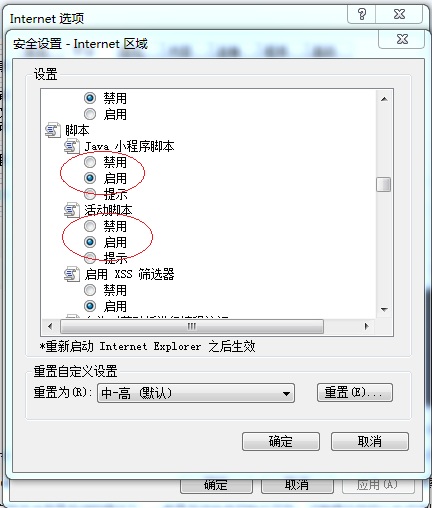Click the vertical scrollbar up arrow
The image size is (432, 508).
coord(384,99)
